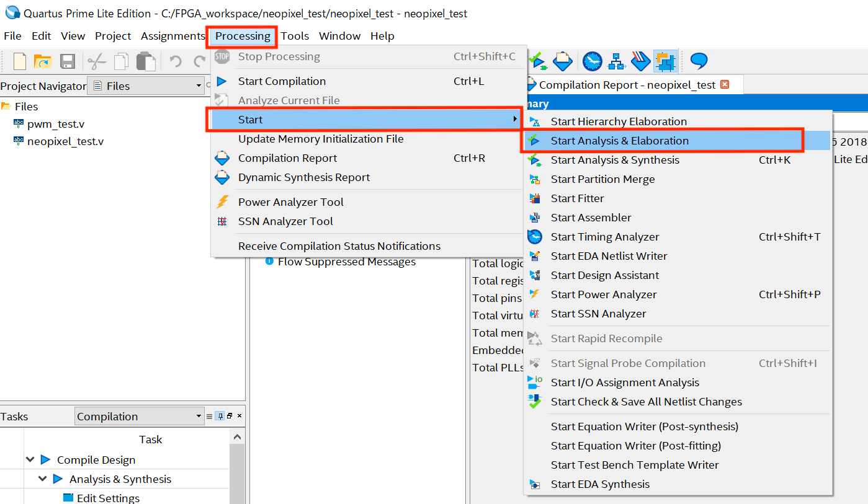
Task: Open the Tasks Compilation dropdown
Action: coord(199,416)
